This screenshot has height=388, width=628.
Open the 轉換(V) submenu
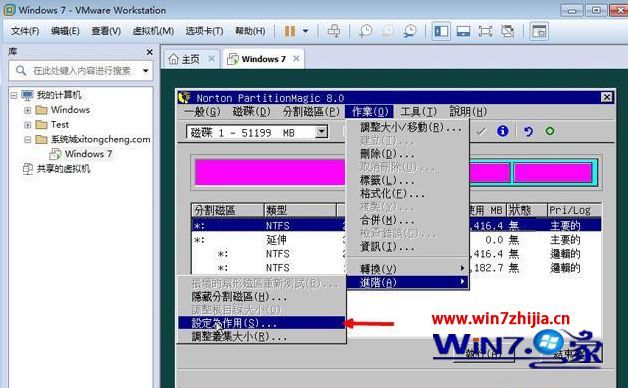[407, 268]
